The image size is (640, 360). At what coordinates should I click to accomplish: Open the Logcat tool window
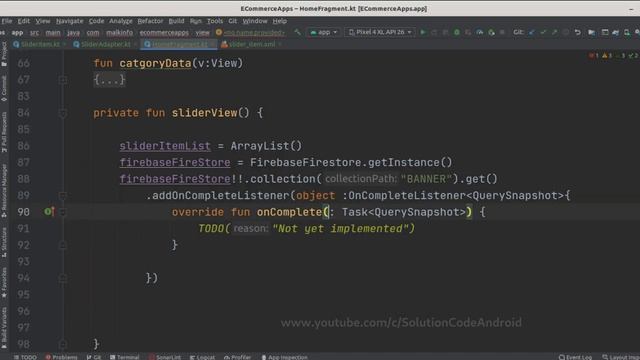pos(202,357)
